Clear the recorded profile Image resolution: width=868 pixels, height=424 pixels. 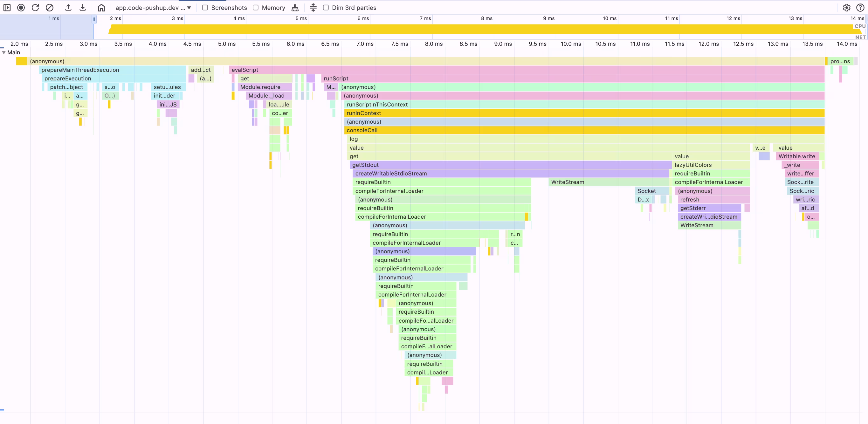tap(50, 7)
